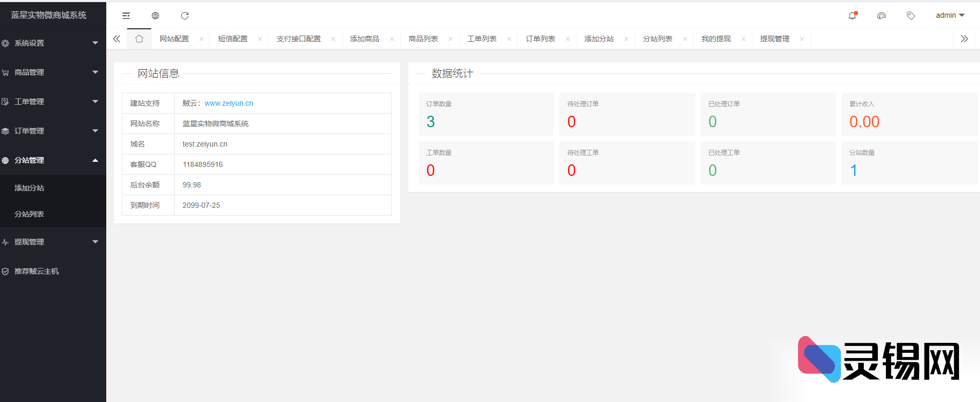Open the notification bell icon

852,16
